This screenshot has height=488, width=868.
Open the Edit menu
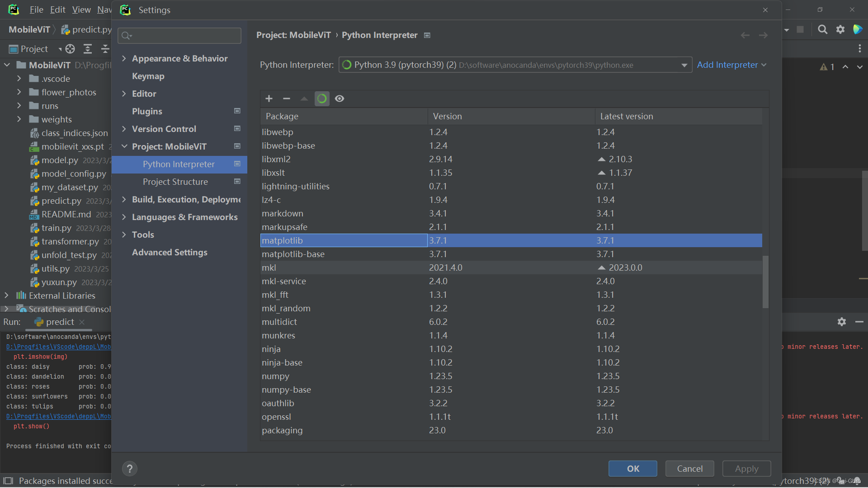(57, 9)
